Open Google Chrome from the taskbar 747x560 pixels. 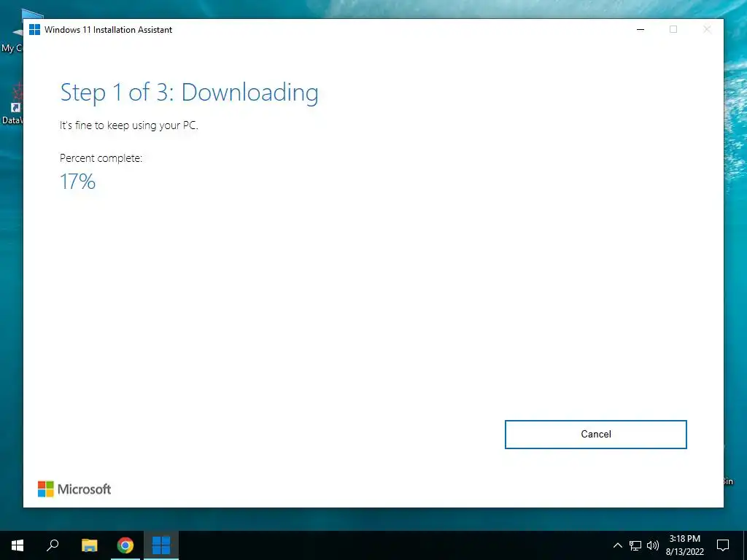[x=125, y=545]
